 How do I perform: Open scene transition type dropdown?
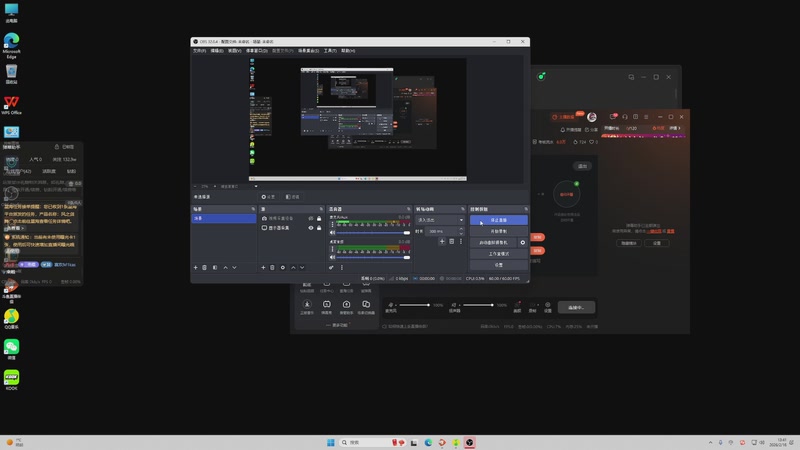(x=440, y=220)
